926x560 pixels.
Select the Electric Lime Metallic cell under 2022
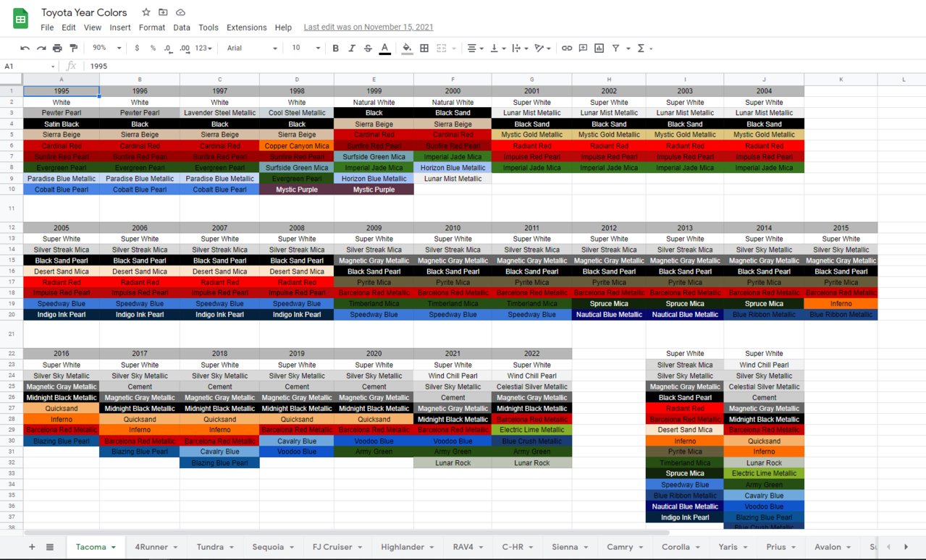(x=531, y=430)
